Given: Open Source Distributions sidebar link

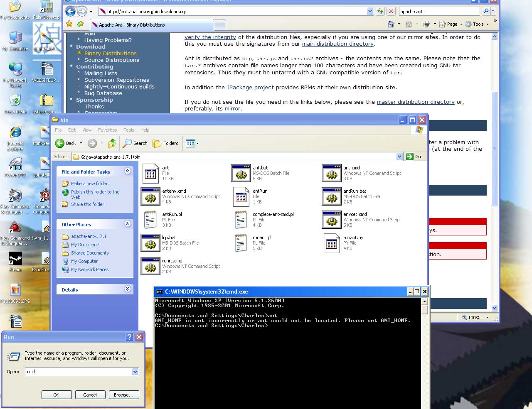Looking at the screenshot, I should click(112, 60).
